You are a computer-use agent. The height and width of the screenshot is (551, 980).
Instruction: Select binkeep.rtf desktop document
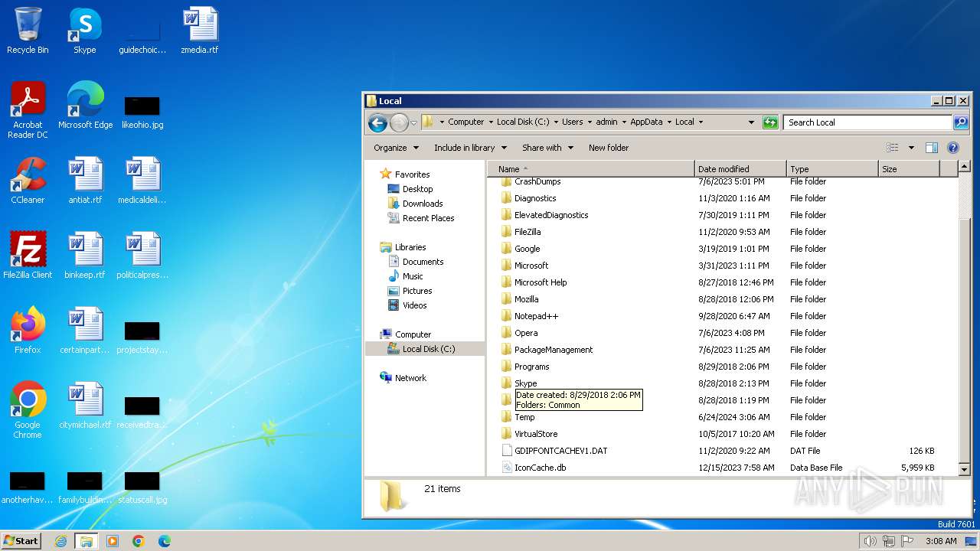[85, 256]
